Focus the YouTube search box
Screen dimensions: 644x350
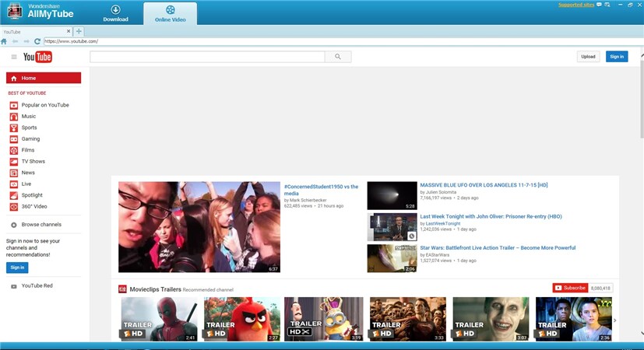207,57
